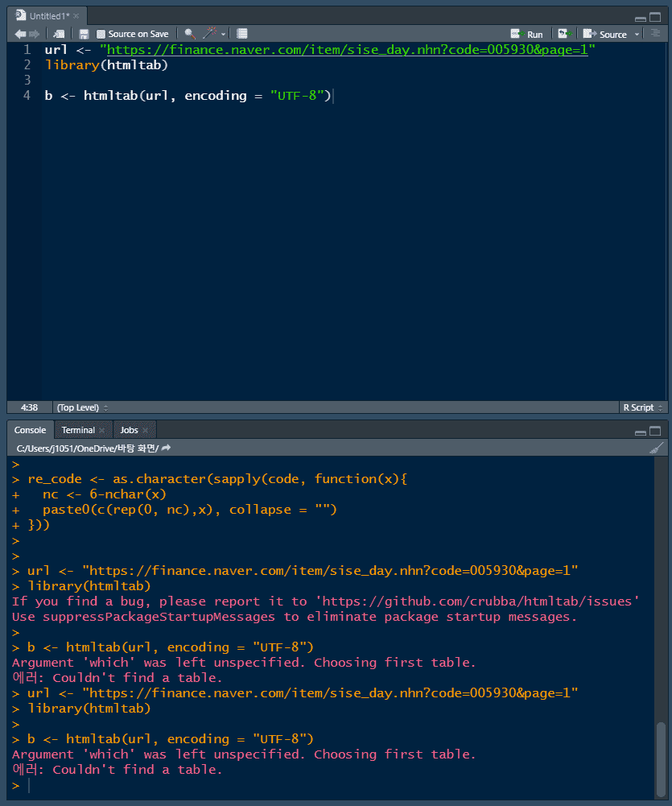
Task: Switch to the Jobs tab
Action: [129, 430]
